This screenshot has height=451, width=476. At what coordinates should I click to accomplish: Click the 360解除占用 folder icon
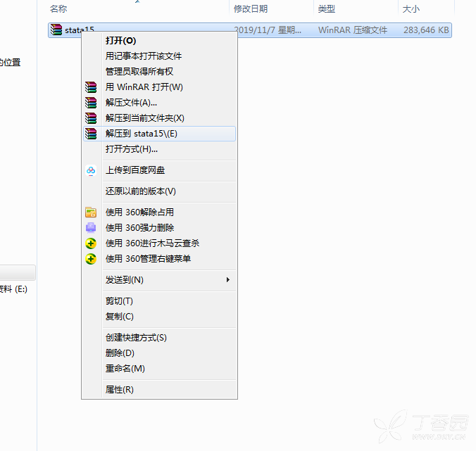90,212
